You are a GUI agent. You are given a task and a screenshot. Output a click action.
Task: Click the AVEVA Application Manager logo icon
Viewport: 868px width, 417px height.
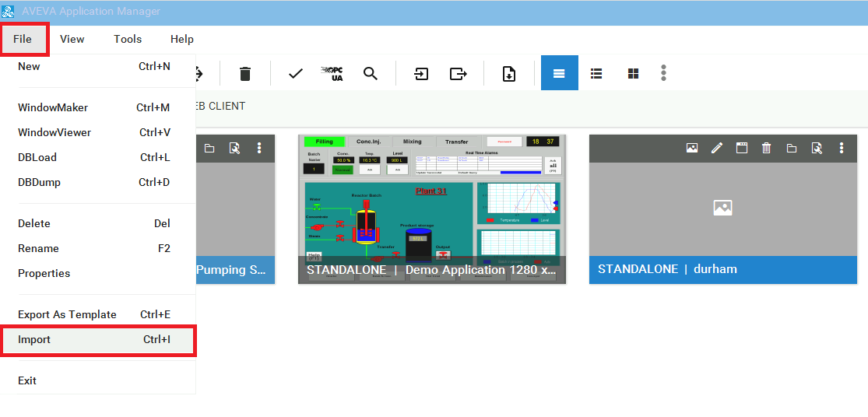click(9, 11)
